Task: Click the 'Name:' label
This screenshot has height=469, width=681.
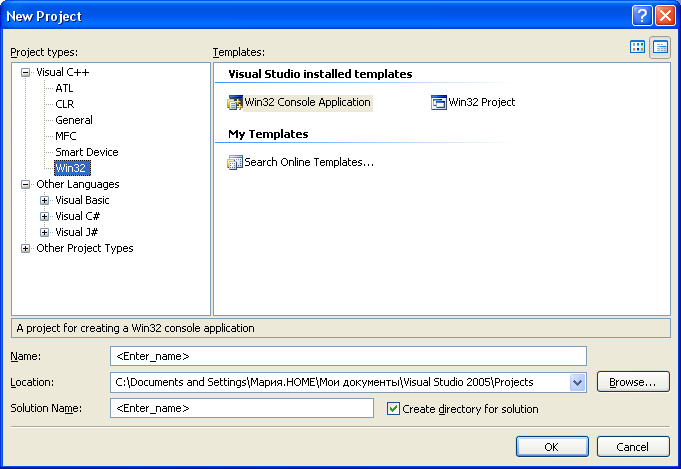Action: click(x=26, y=357)
